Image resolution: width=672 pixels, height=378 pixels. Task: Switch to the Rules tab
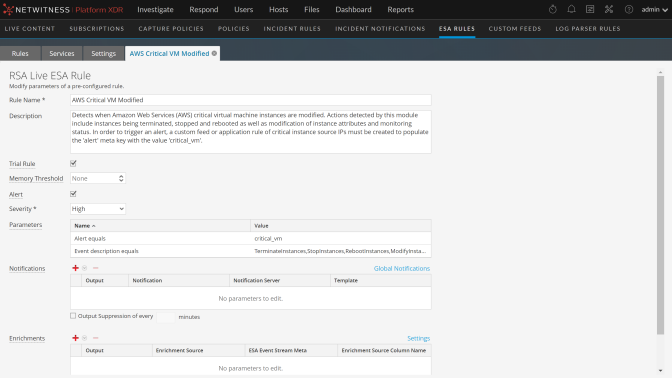pyautogui.click(x=20, y=54)
